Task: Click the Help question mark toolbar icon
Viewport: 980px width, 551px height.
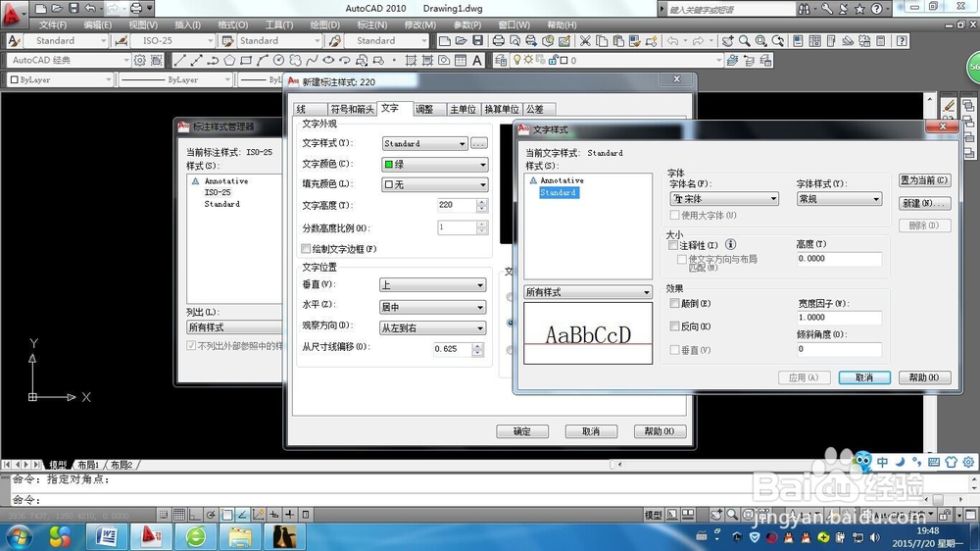Action: 902,40
